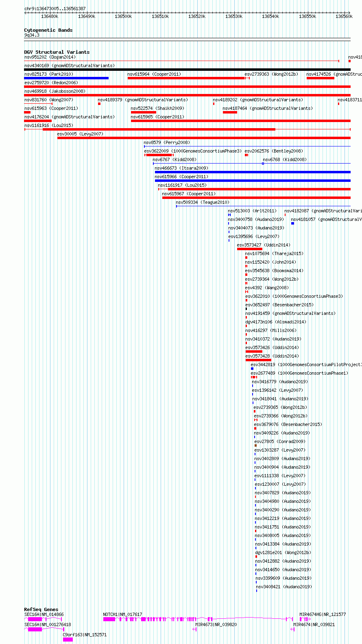Click MIR4674HG NR_121577 gene label
The height and width of the screenshot is (644, 362).
323,614
